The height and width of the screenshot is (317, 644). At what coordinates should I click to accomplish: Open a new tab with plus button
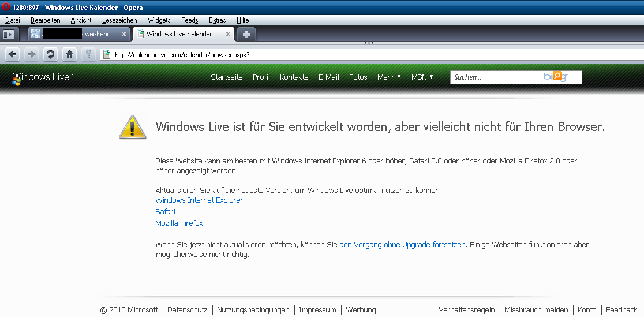tap(246, 35)
